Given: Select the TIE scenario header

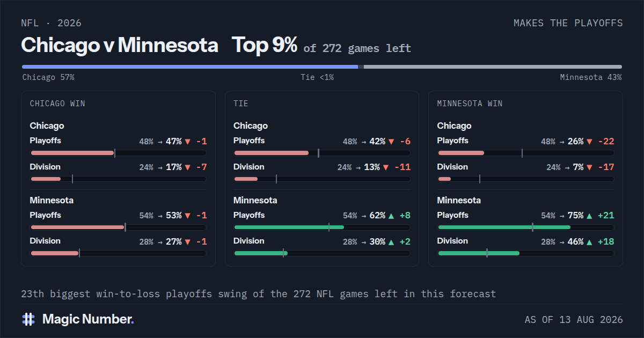Looking at the screenshot, I should (x=241, y=104).
